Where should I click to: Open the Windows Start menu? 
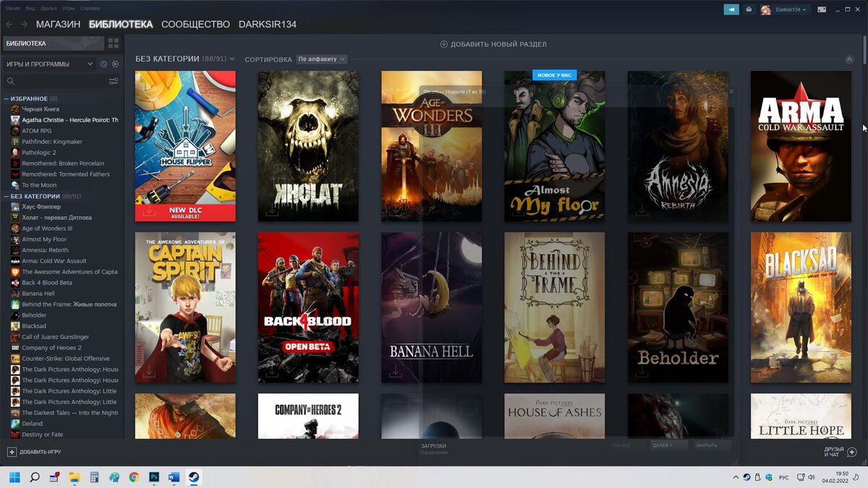14,477
